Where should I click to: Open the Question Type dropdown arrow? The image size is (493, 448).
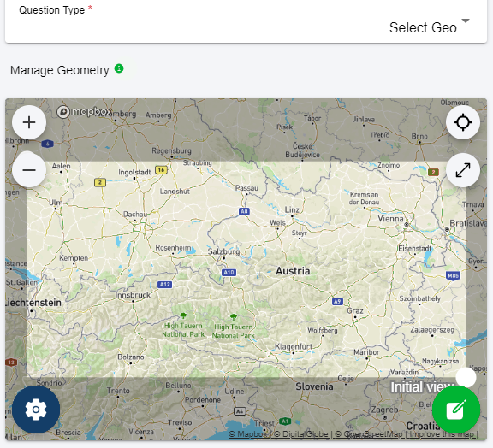click(x=466, y=21)
